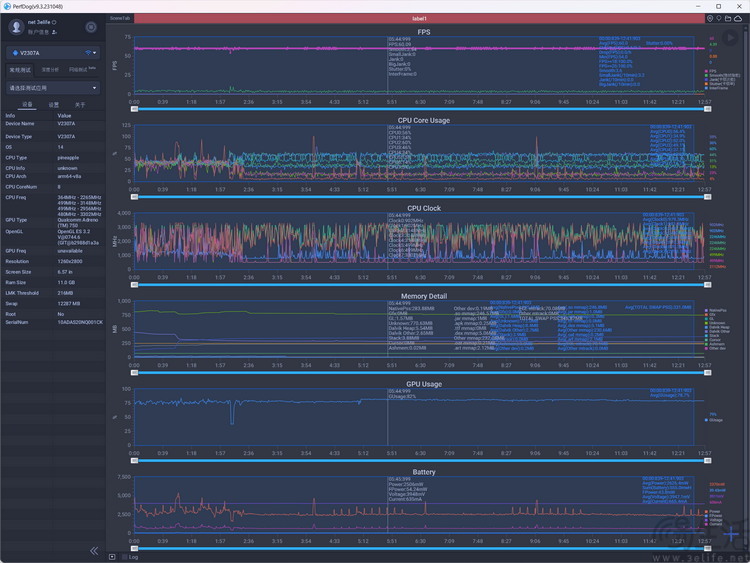This screenshot has height=563, width=750.
Task: Click the left handle of the Battery range slider
Action: [134, 548]
